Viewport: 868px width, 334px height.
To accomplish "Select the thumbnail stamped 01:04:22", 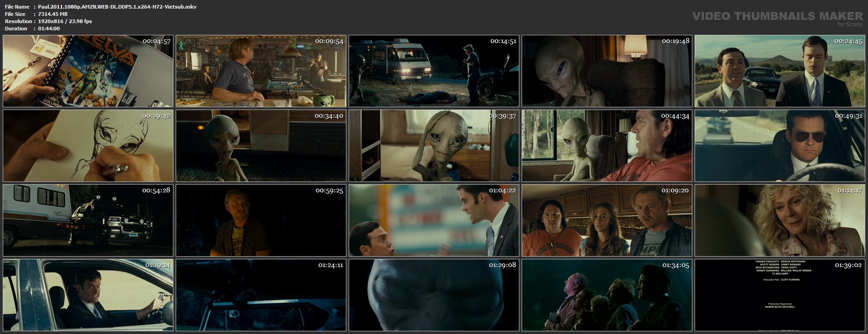I will pos(434,220).
